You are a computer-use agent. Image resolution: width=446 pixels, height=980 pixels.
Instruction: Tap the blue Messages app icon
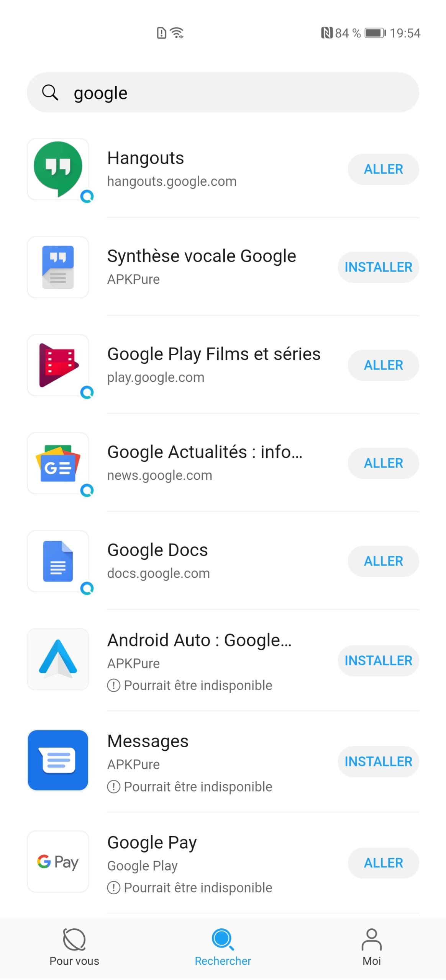pos(58,760)
